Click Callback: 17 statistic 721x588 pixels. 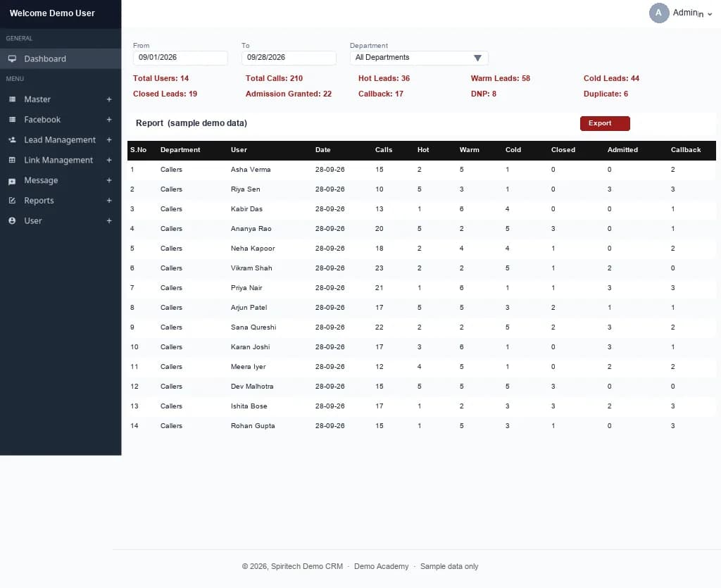click(x=381, y=94)
